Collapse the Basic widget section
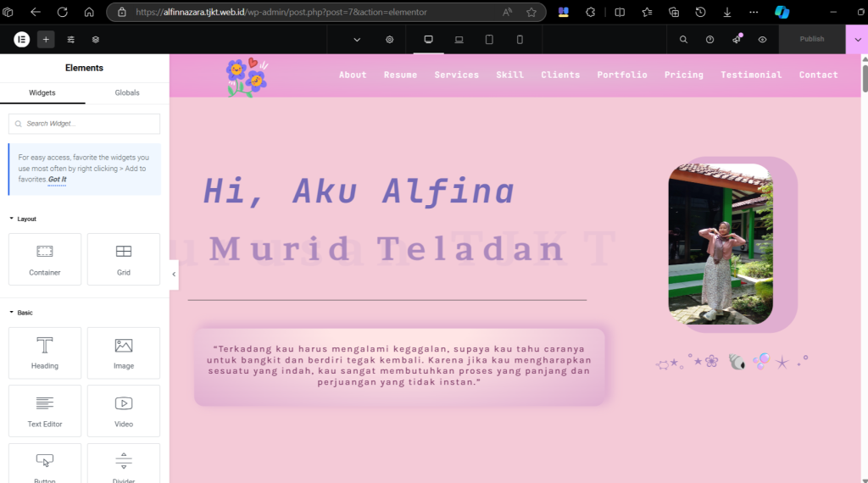The image size is (868, 483). (x=25, y=313)
